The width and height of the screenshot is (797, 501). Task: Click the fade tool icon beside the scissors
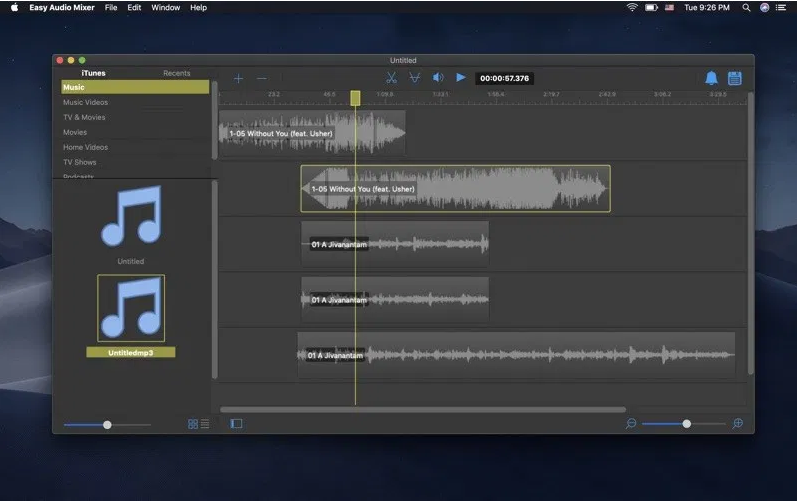coord(414,78)
